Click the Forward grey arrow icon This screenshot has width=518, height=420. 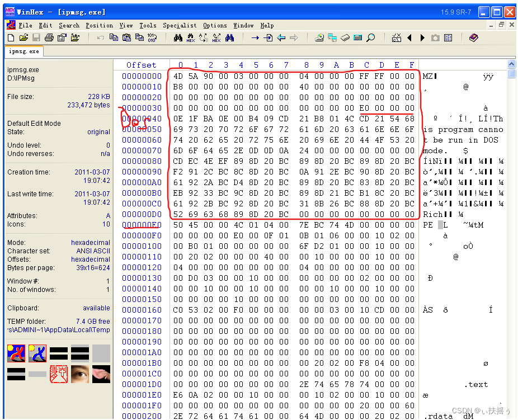(x=294, y=38)
